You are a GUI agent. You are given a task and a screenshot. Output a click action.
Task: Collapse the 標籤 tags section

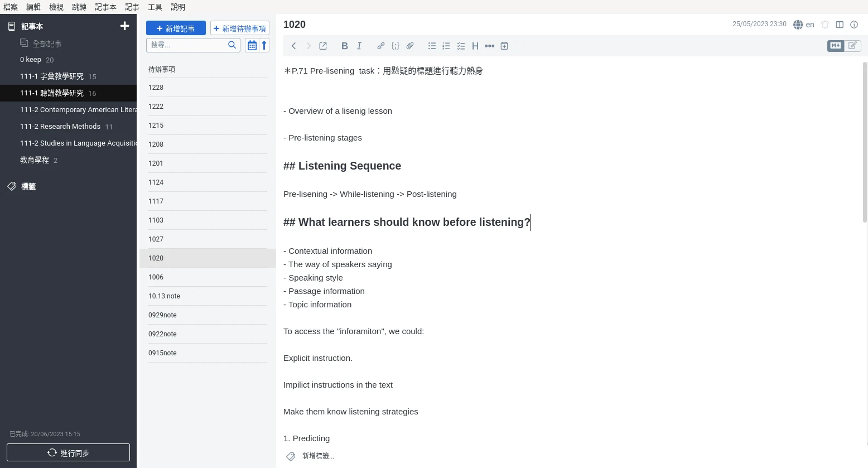(x=28, y=186)
